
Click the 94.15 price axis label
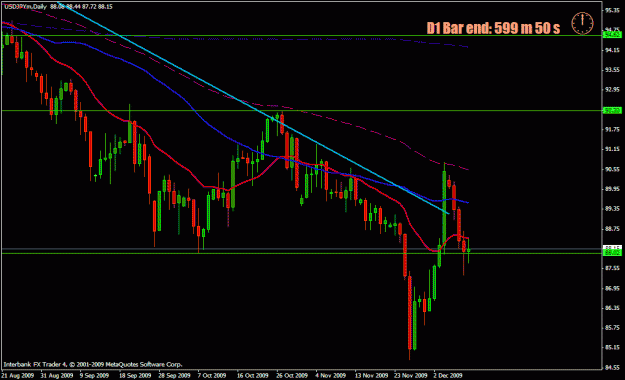coord(612,50)
